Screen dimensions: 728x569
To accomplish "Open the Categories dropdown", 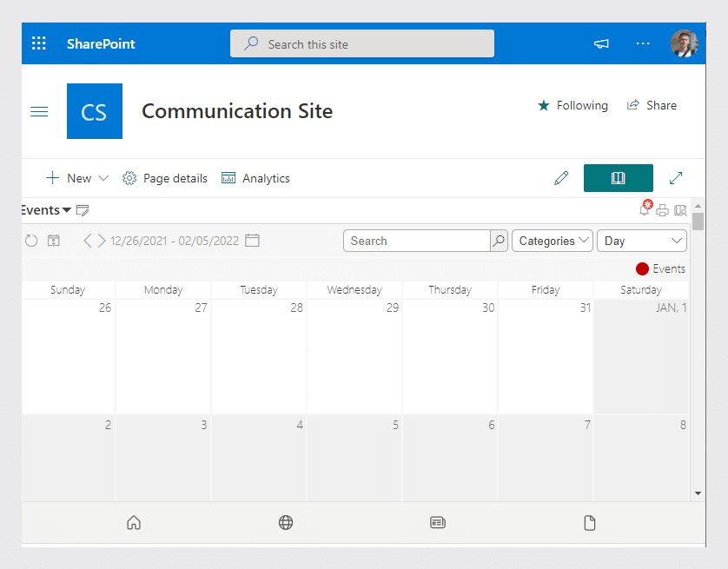I will (552, 241).
